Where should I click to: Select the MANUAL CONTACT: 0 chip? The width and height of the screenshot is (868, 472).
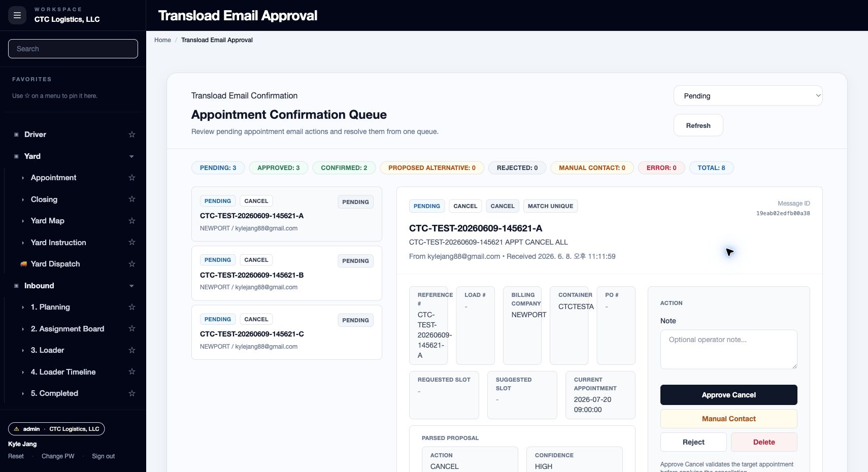(x=592, y=167)
